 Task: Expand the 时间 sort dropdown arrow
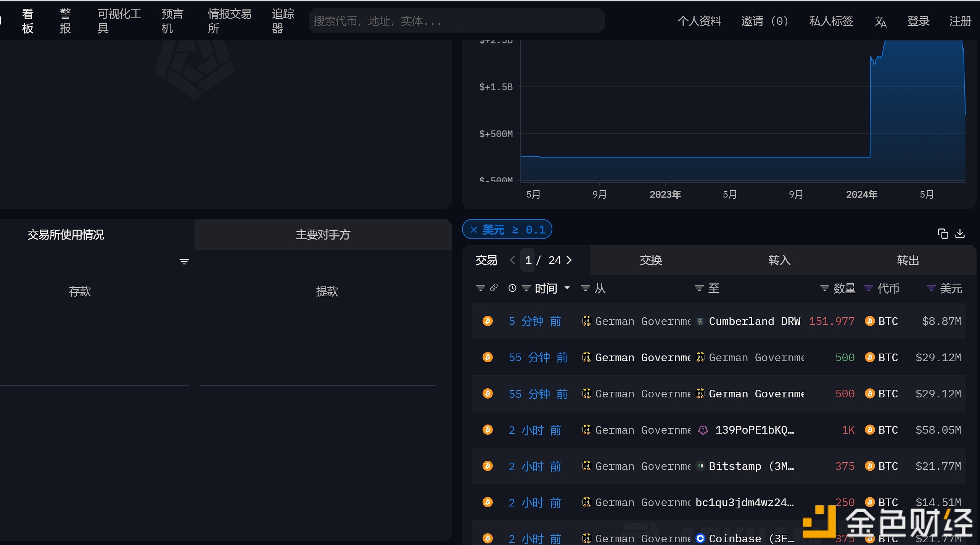567,288
